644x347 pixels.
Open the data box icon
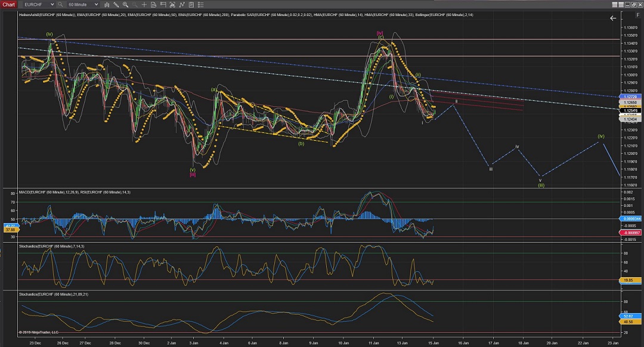click(x=153, y=4)
